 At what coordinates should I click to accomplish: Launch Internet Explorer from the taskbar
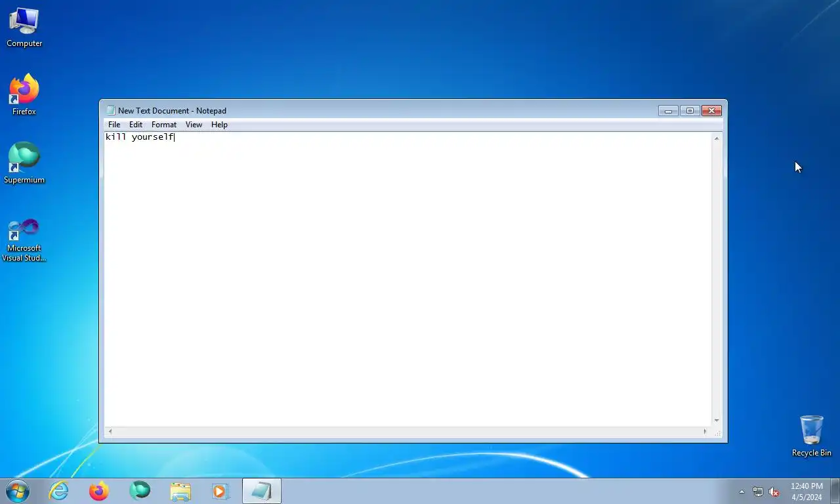pos(58,491)
